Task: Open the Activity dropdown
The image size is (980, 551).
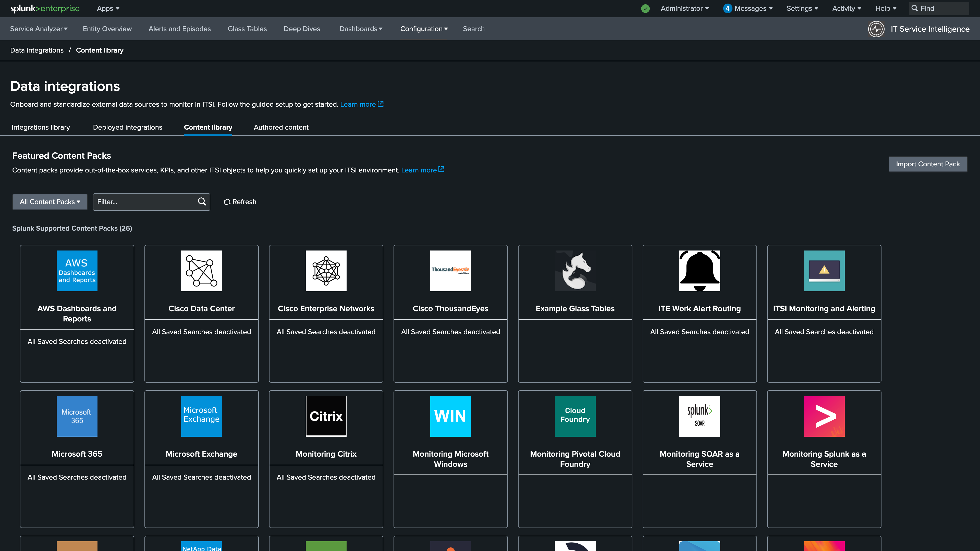Action: coord(847,8)
